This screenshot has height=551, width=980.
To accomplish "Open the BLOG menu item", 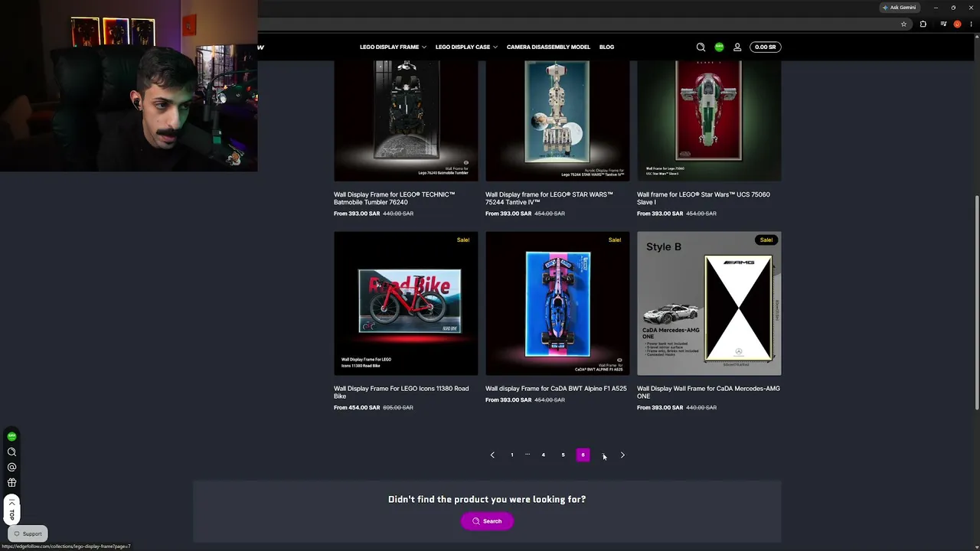I will (606, 47).
